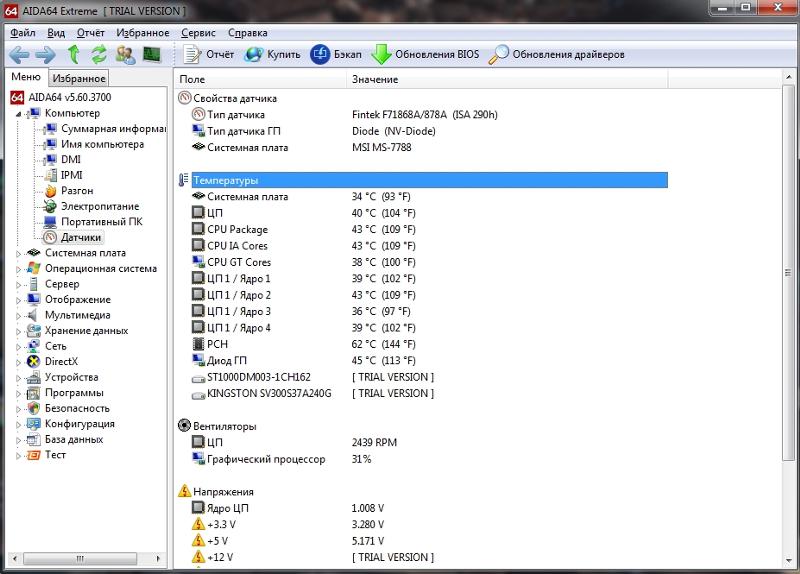This screenshot has width=800, height=574.
Task: Go forward with the blue right arrow
Action: point(45,55)
